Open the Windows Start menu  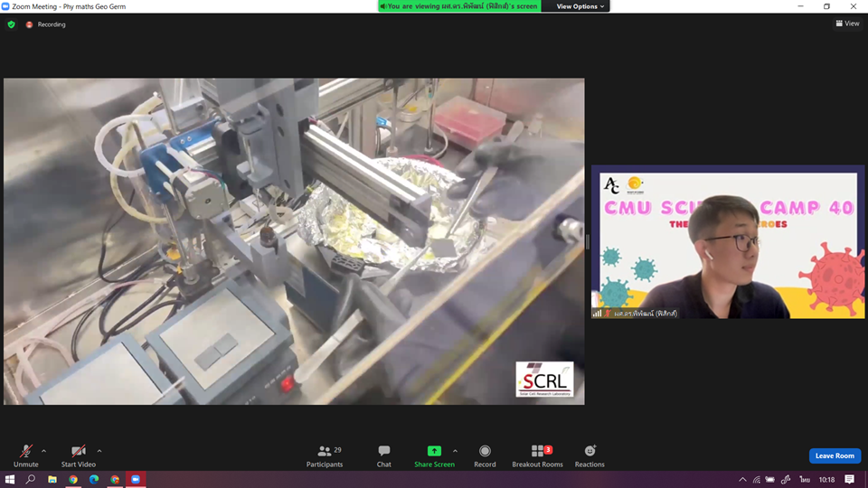coord(10,480)
